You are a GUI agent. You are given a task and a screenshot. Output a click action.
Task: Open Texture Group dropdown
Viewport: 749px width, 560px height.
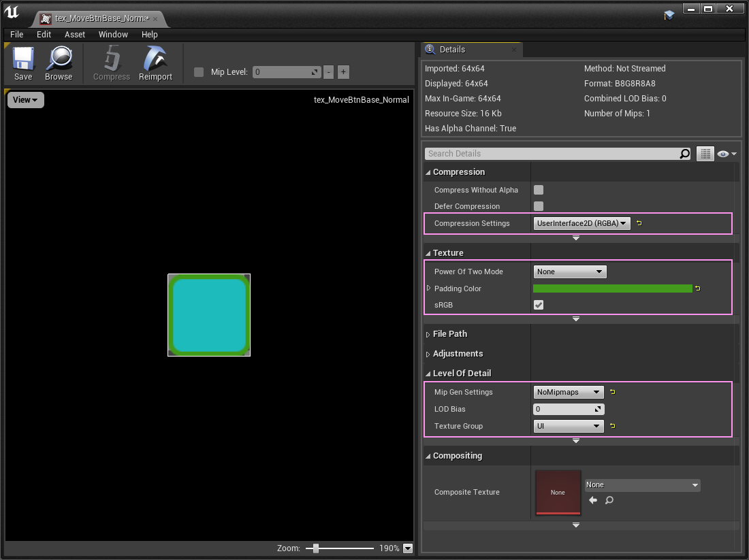[x=569, y=426]
